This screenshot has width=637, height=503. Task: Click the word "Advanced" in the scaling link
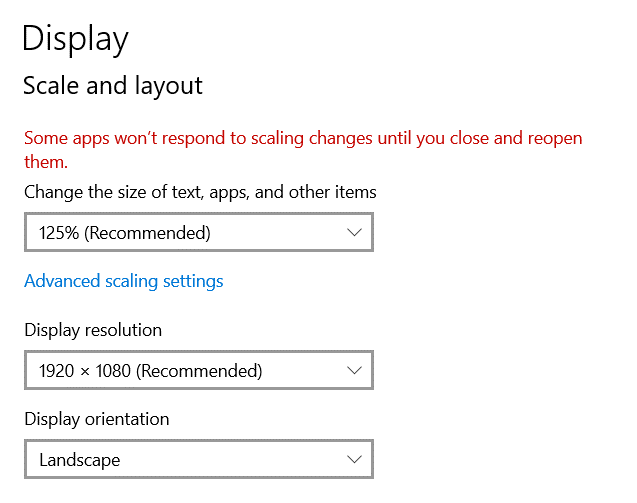[x=62, y=281]
